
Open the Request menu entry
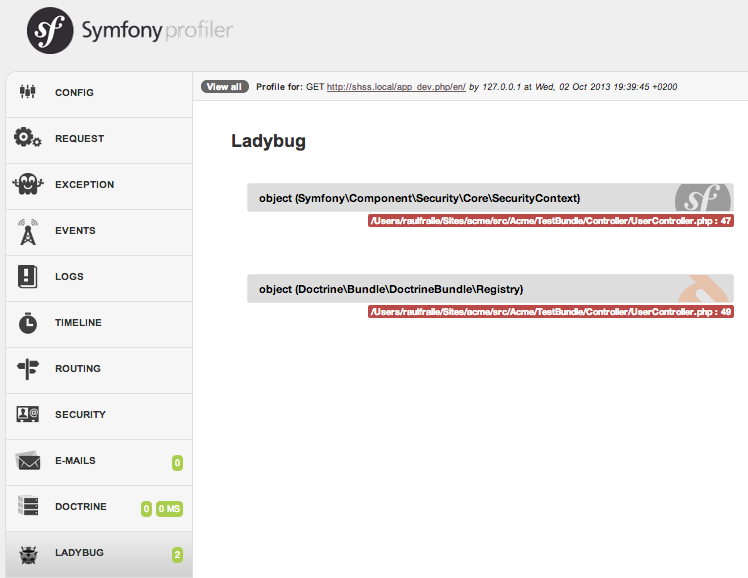click(x=99, y=141)
